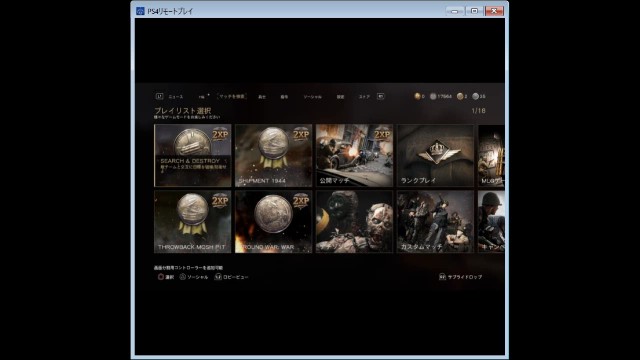Click the L2 icon beside ロビービュー
Image resolution: width=640 pixels, height=360 pixels.
click(218, 277)
